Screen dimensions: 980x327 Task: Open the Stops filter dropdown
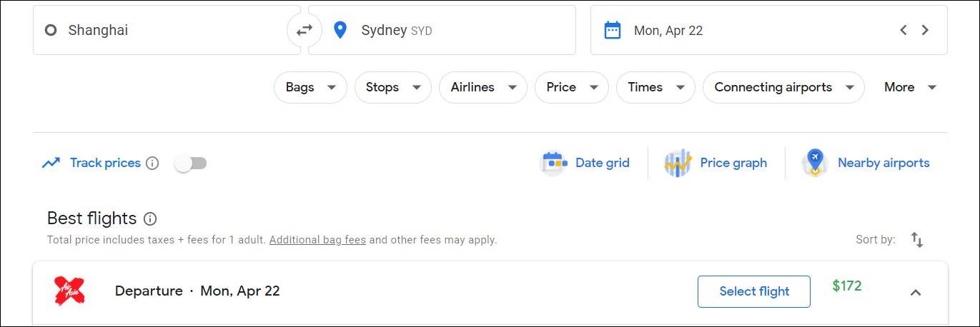point(393,87)
